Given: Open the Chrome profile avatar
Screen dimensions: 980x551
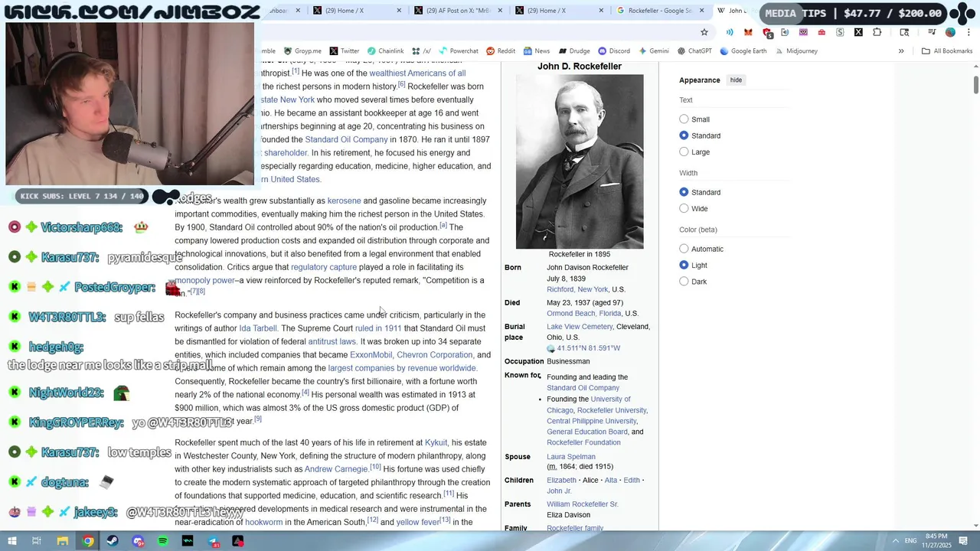Looking at the screenshot, I should pyautogui.click(x=950, y=32).
